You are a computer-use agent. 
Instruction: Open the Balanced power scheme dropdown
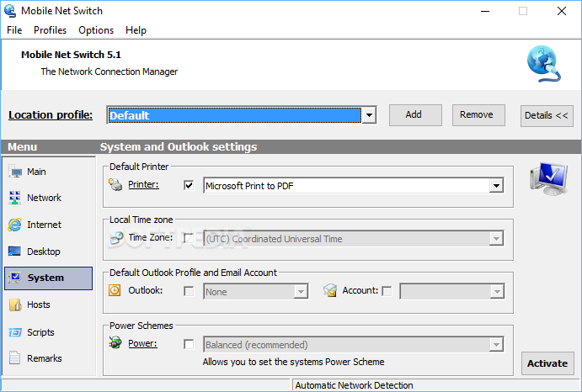coord(496,345)
